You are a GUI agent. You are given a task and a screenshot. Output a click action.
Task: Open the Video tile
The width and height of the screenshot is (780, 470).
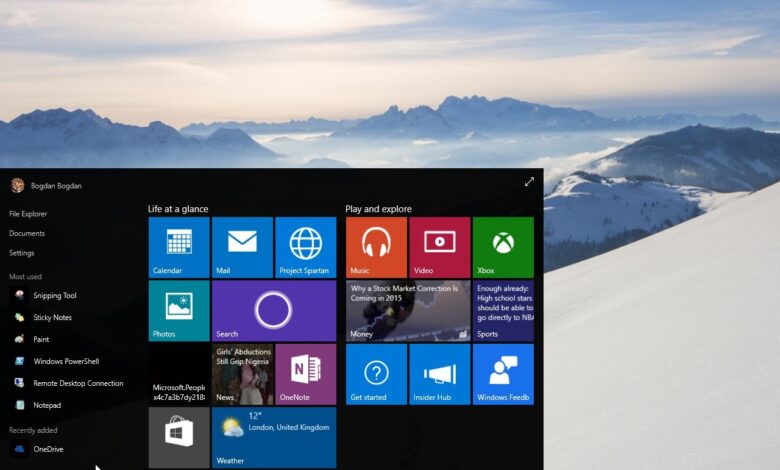(440, 247)
